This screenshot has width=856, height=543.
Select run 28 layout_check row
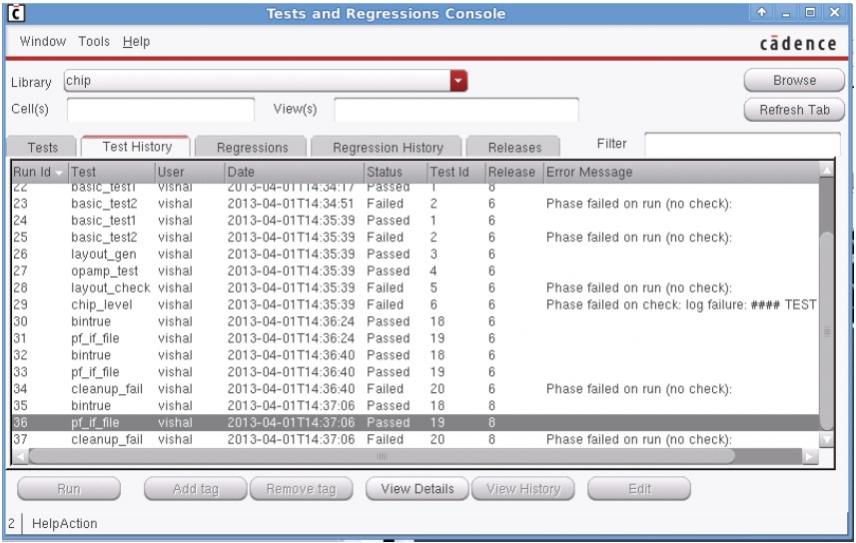(x=415, y=288)
